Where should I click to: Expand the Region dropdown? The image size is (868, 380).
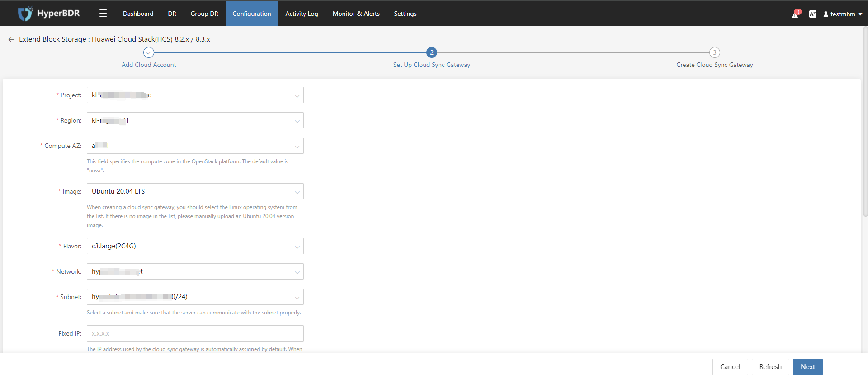click(195, 120)
